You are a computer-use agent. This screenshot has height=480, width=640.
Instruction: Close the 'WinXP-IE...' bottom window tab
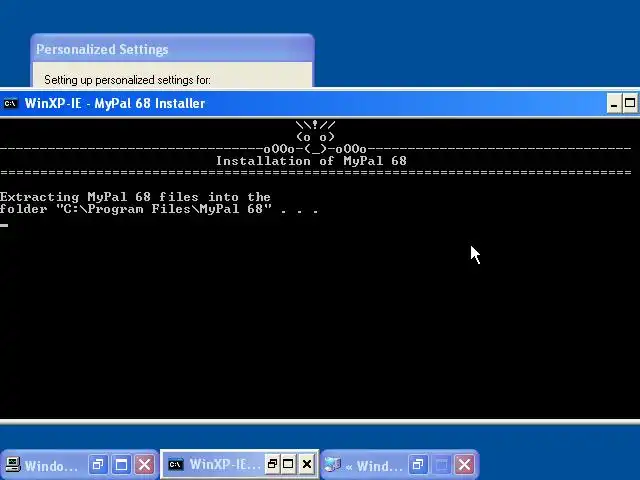pos(307,464)
